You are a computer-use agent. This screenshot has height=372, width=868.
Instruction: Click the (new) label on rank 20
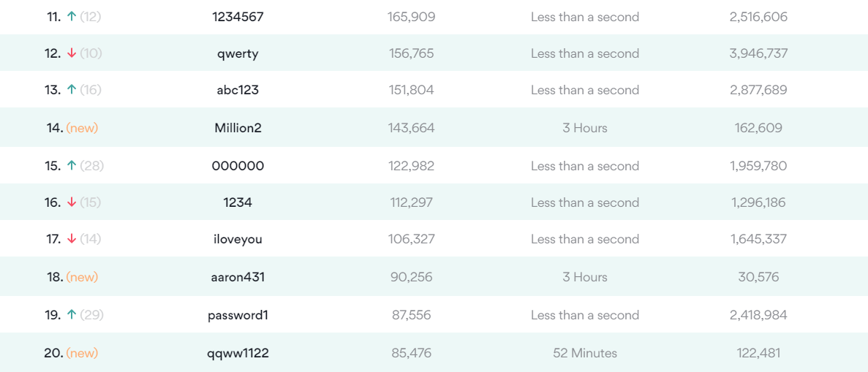82,353
